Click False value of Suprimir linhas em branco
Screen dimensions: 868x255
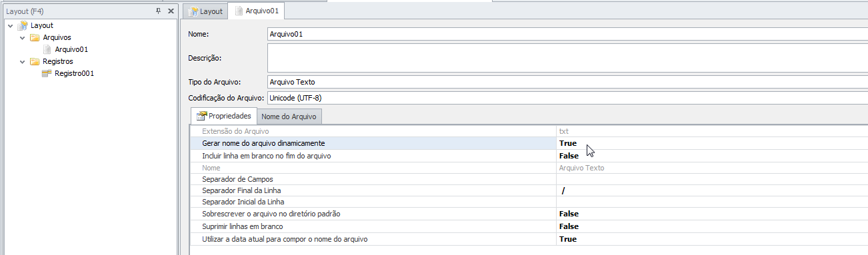pos(569,226)
